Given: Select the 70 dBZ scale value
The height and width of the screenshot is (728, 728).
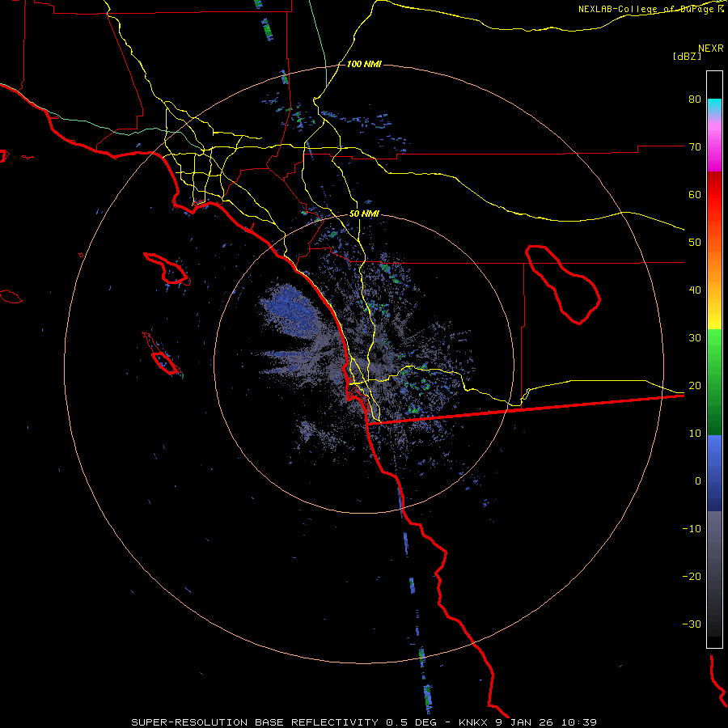Looking at the screenshot, I should pos(695,146).
